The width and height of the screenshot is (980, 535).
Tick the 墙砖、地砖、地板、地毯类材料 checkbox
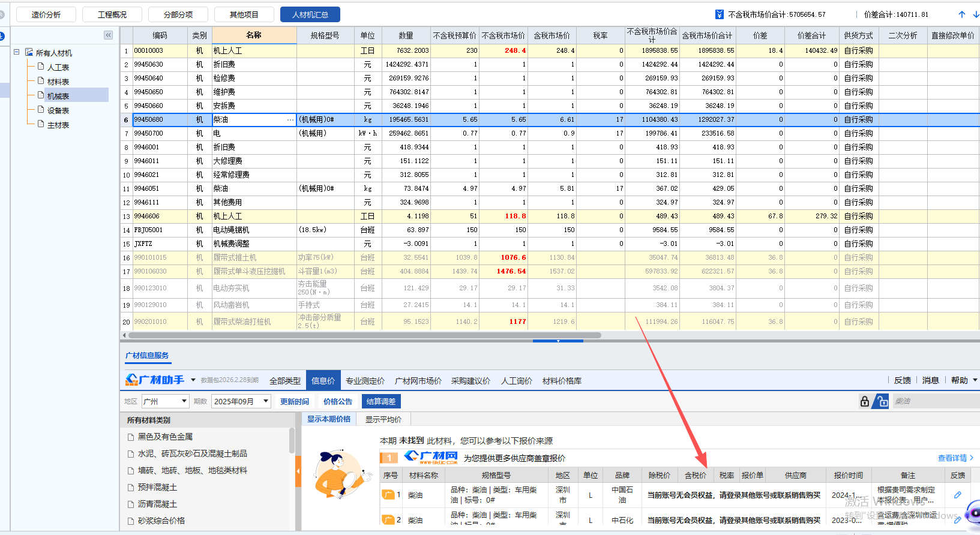pyautogui.click(x=131, y=471)
